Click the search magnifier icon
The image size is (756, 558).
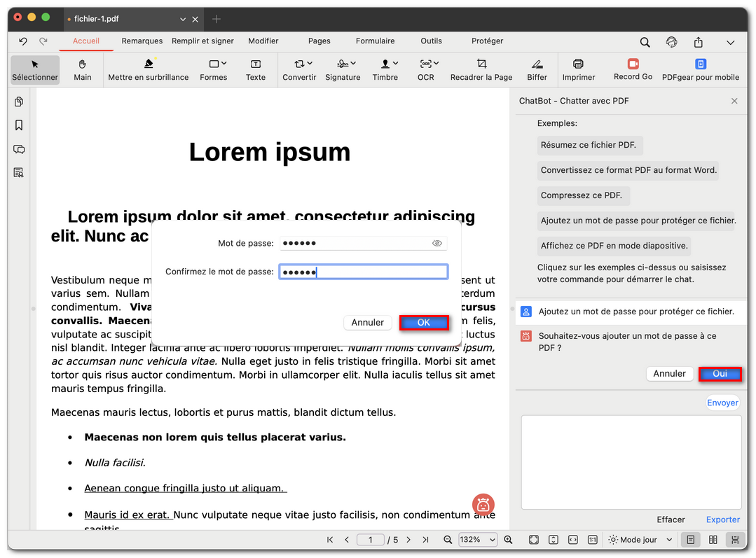(645, 42)
